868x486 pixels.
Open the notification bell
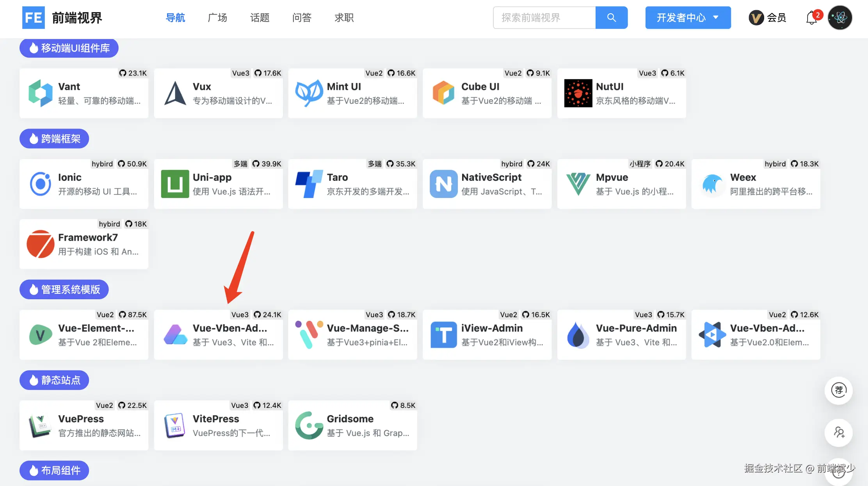812,18
